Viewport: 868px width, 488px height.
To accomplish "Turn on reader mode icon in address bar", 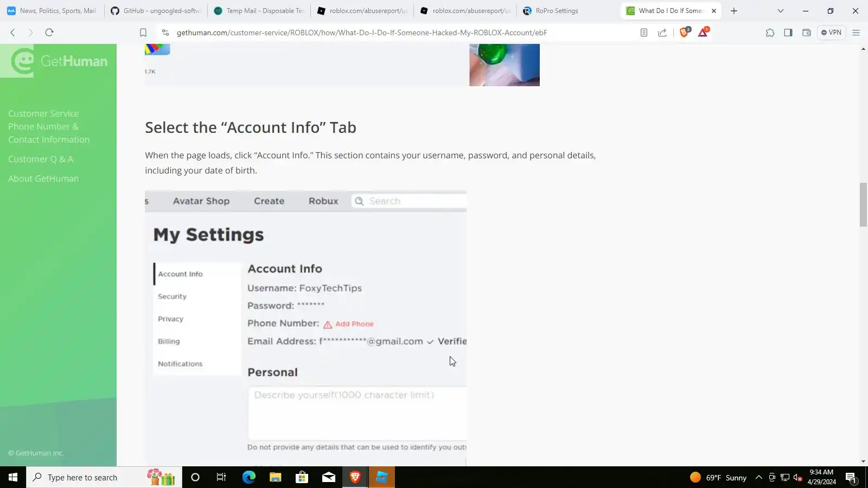I will 644,33.
